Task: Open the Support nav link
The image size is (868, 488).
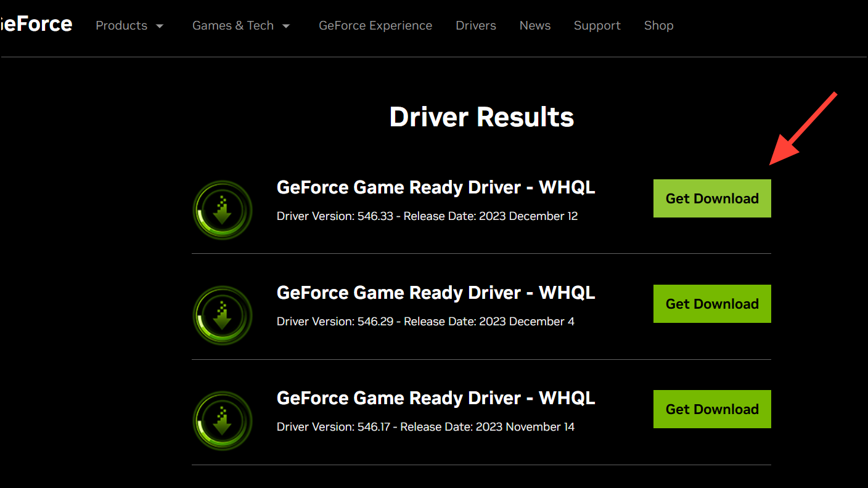Action: point(597,25)
